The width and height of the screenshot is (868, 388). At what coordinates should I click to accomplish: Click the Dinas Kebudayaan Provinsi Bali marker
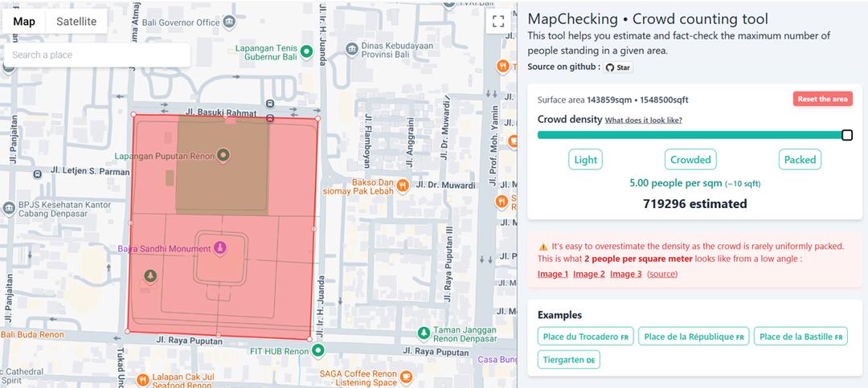tap(351, 49)
